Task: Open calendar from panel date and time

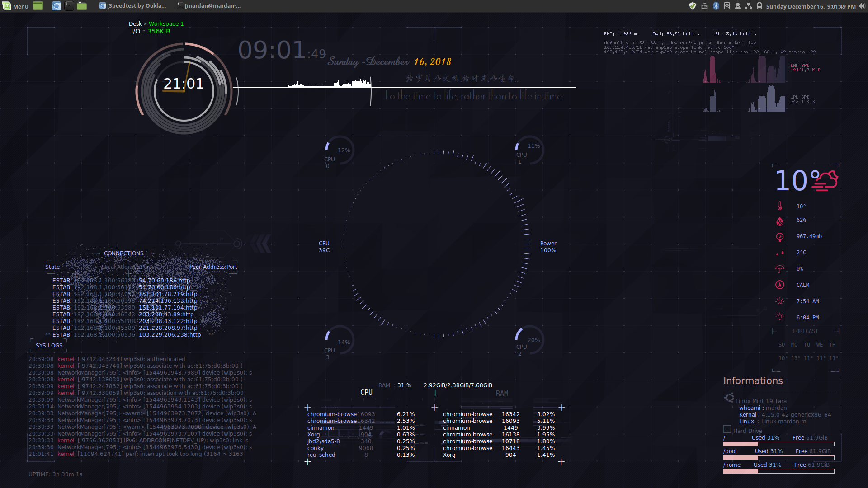Action: (x=811, y=6)
